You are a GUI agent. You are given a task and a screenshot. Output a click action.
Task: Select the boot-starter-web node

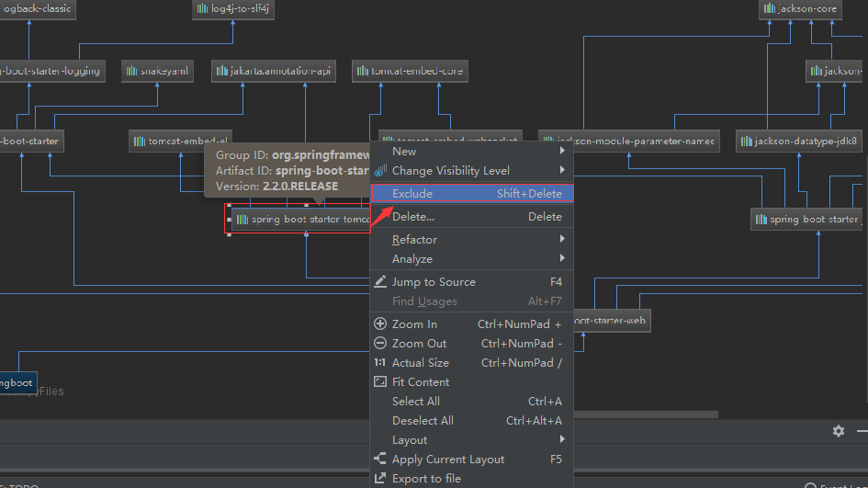[x=611, y=321]
